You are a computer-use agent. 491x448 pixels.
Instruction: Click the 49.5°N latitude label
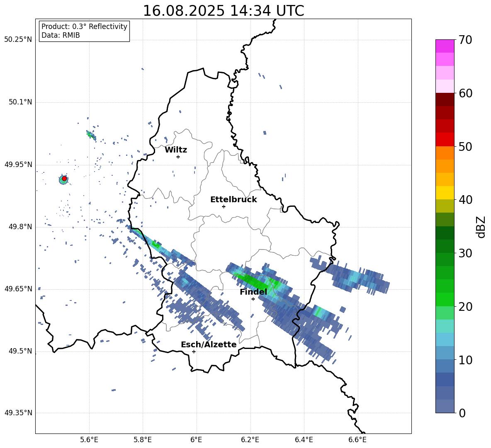point(20,351)
